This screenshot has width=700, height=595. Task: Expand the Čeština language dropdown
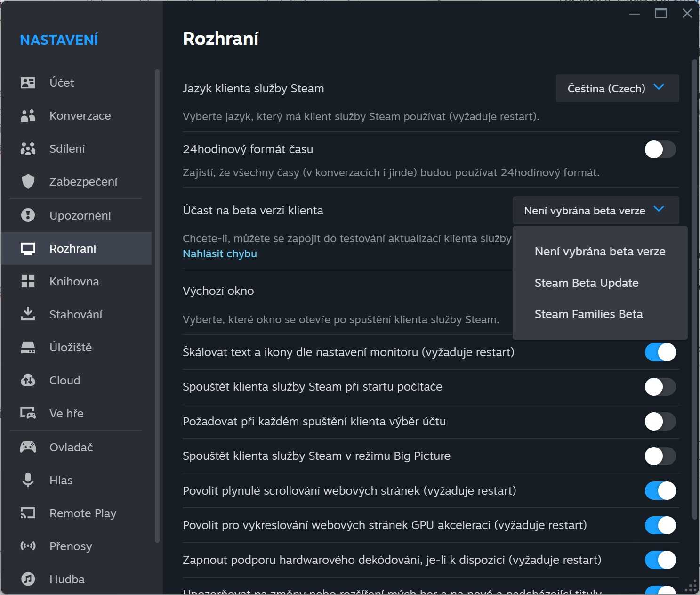[617, 89]
